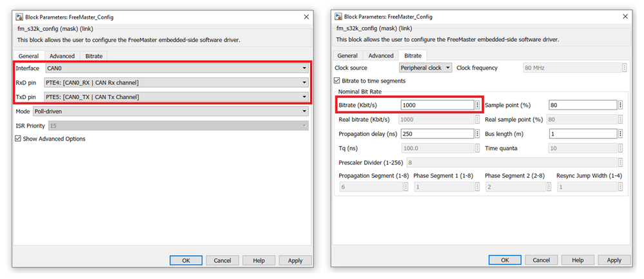Select Bitrate tab in right dialog
Viewport: 644px width, 279px height.
[x=413, y=55]
